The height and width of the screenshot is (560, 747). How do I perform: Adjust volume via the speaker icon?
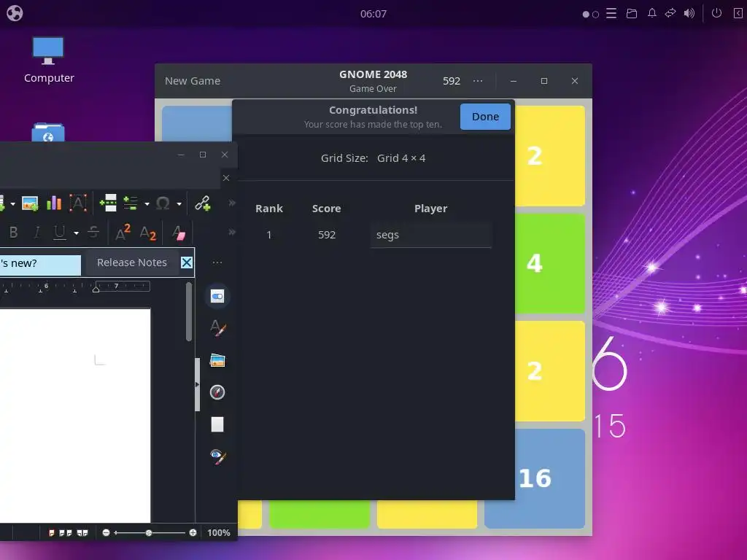[x=689, y=13]
